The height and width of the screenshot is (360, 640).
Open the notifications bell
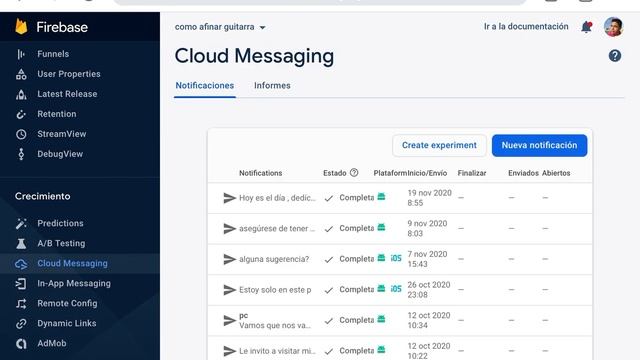[x=587, y=27]
